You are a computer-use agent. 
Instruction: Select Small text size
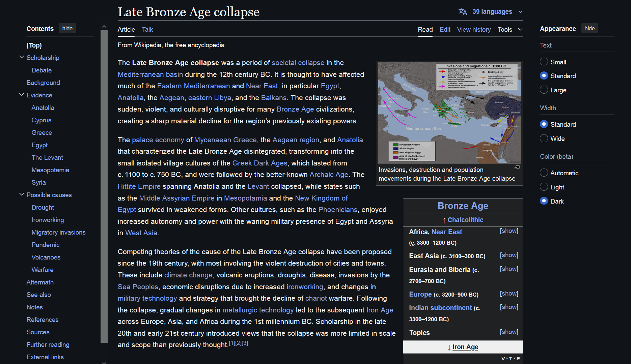544,62
